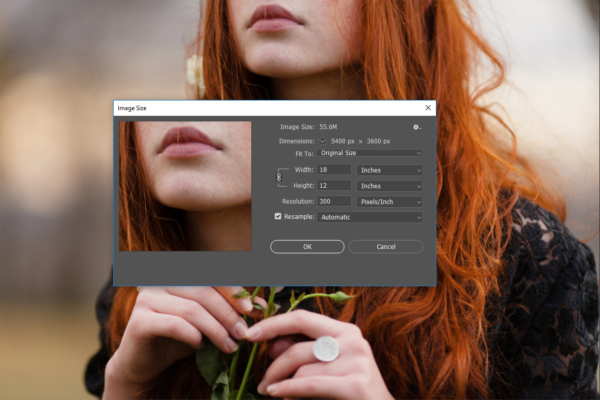Open the Pixels/Inch resolution units dropdown
Screen dimensions: 600x400
pos(390,202)
